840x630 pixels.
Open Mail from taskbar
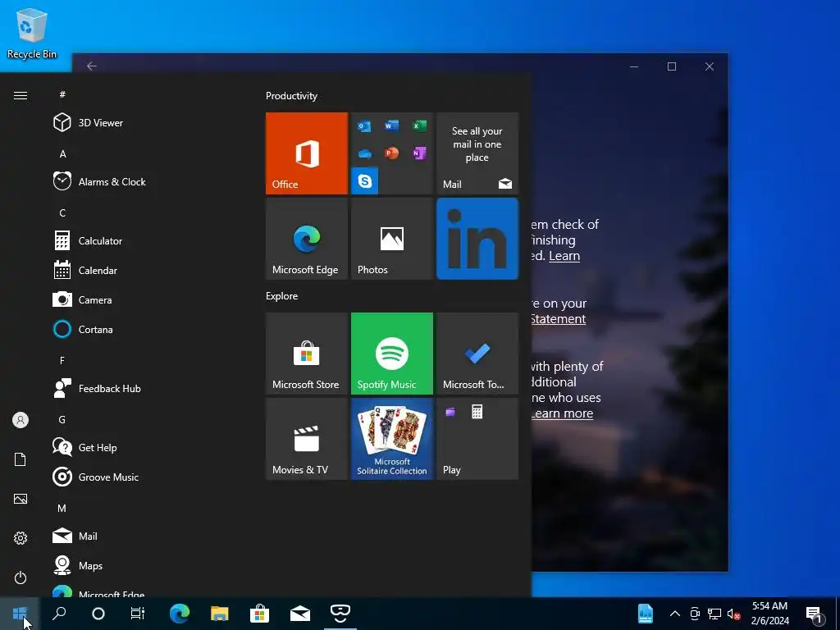pyautogui.click(x=300, y=614)
